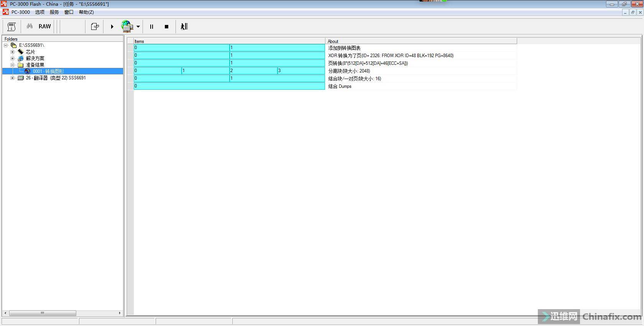The image size is (644, 326).
Task: Minimize the inner task window
Action: click(x=625, y=12)
